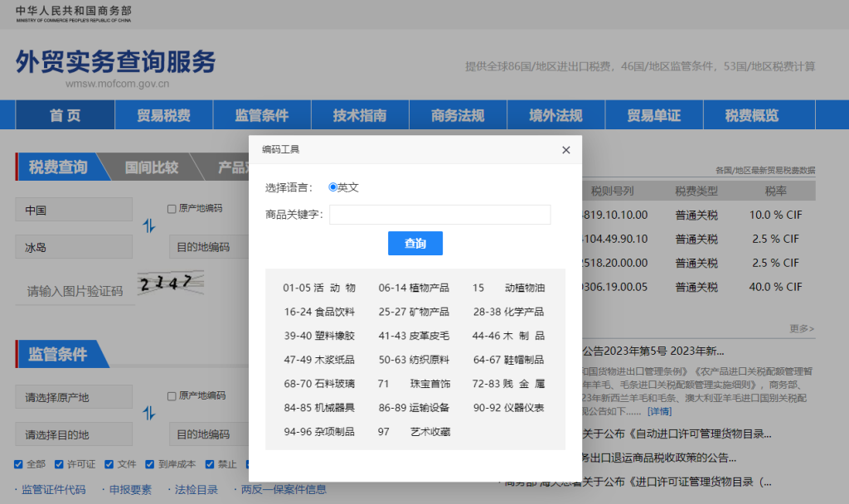The height and width of the screenshot is (504, 849).
Task: Select category 06-14 植物产品
Action: click(414, 288)
